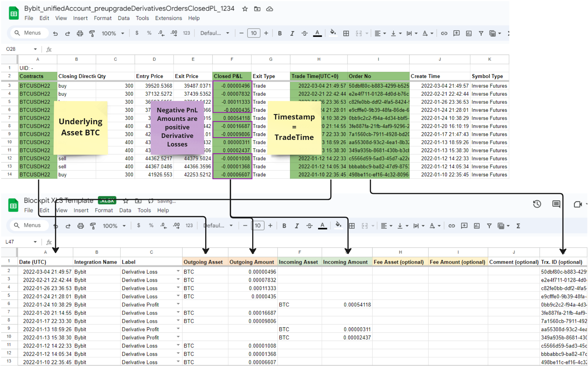Image resolution: width=588 pixels, height=366 pixels.
Task: Open the comments icon in Blockpit sheet
Action: 556,204
